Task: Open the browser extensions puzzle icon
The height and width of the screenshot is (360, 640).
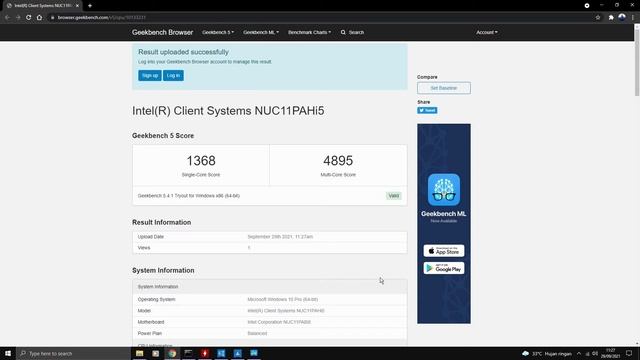Action: click(x=611, y=18)
